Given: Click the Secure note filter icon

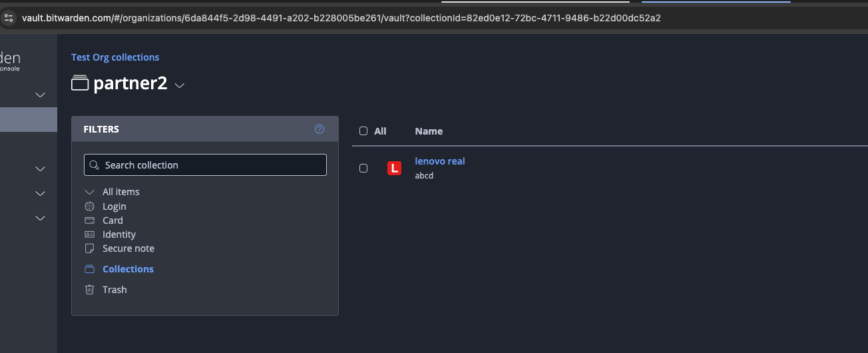Looking at the screenshot, I should 90,248.
